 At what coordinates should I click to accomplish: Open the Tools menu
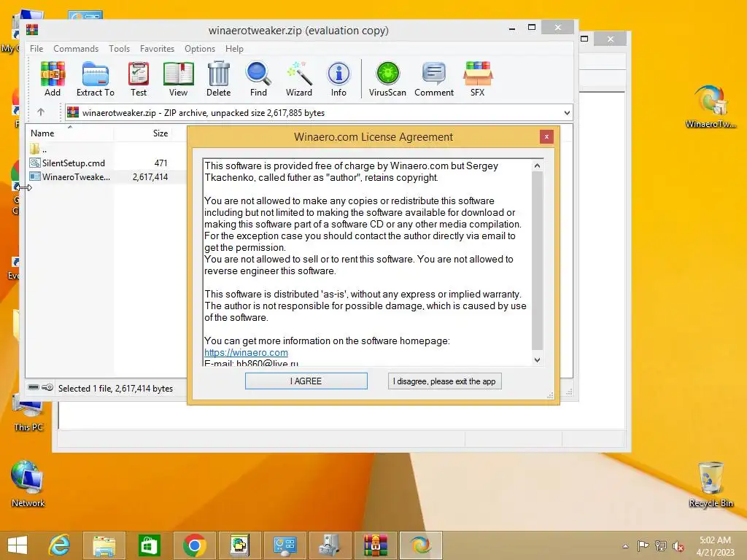pos(119,49)
